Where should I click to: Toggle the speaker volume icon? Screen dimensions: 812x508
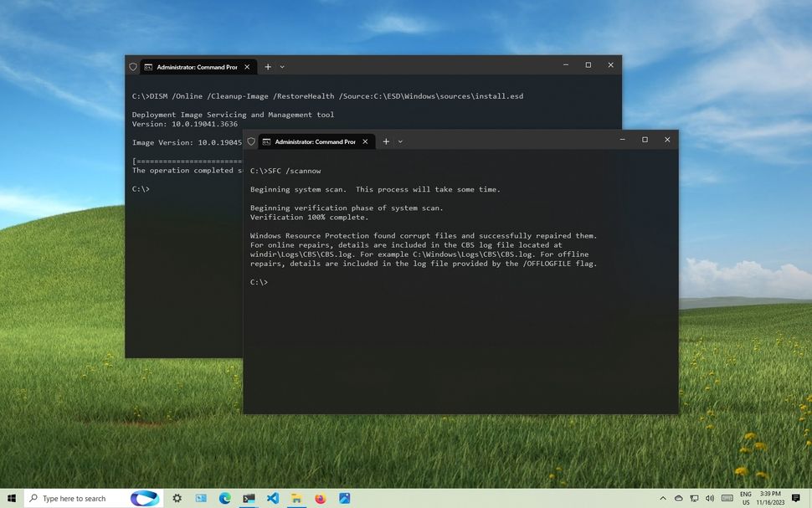pos(709,498)
